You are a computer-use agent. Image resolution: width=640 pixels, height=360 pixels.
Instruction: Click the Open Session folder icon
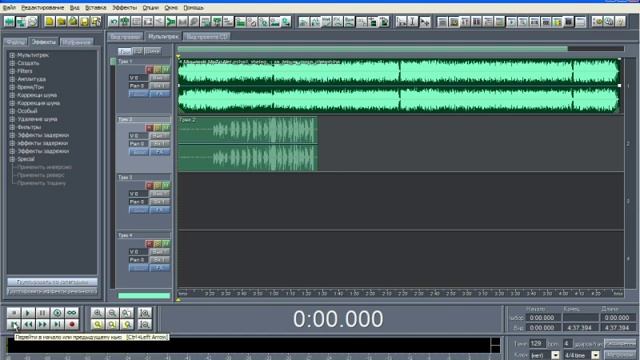61,22
